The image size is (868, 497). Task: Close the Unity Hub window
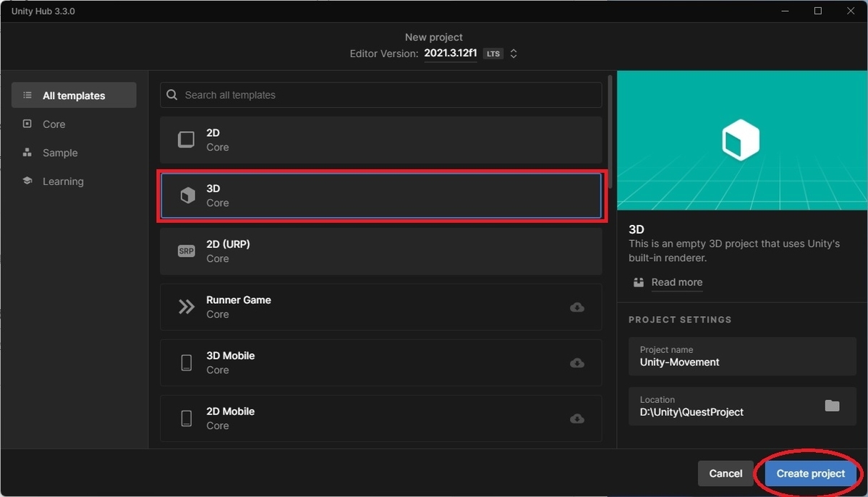(x=851, y=11)
